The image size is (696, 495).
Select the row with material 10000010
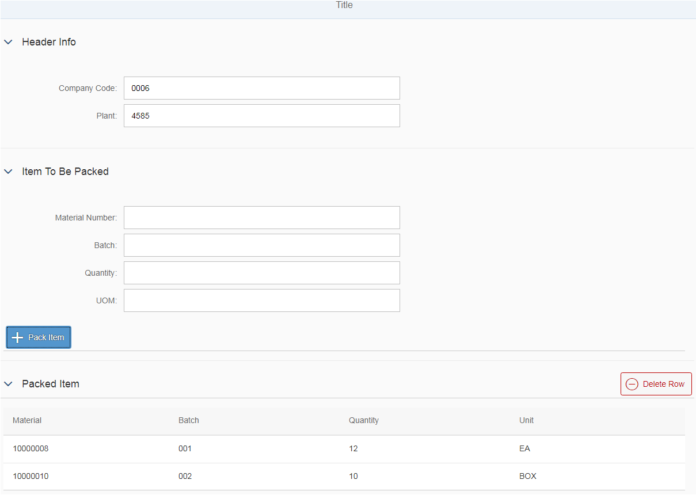tap(344, 476)
